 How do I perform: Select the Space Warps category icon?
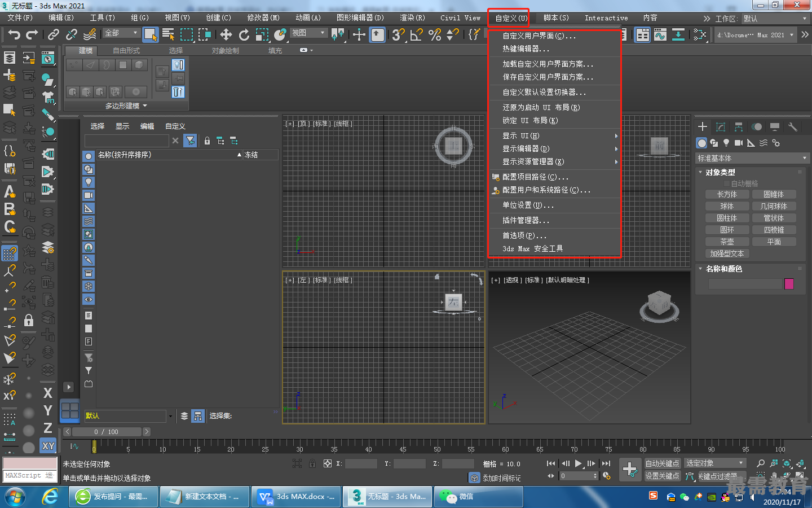[x=764, y=143]
